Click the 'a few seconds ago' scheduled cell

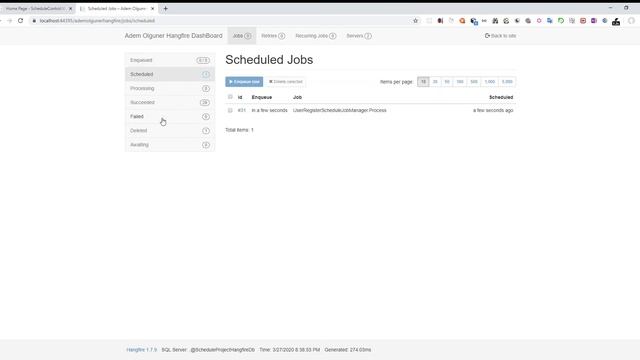tap(493, 110)
